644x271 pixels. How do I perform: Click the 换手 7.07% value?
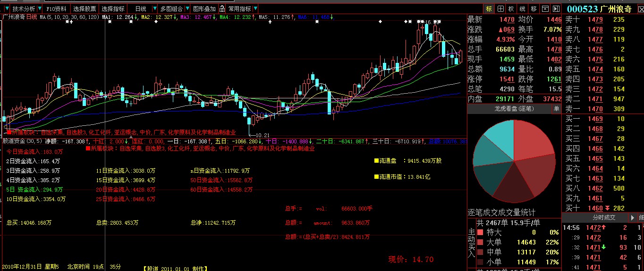[552, 29]
